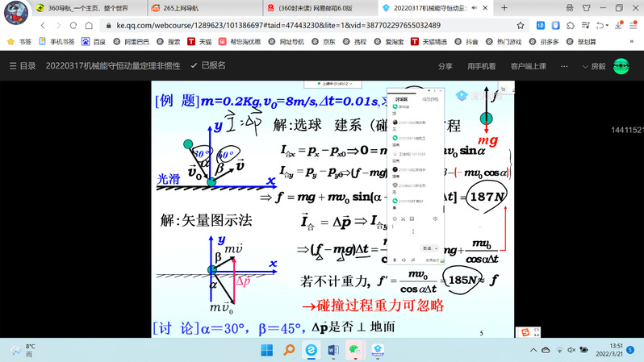Open 客户端上课 to study in client
Screen dimensions: 644x362
pyautogui.click(x=528, y=66)
